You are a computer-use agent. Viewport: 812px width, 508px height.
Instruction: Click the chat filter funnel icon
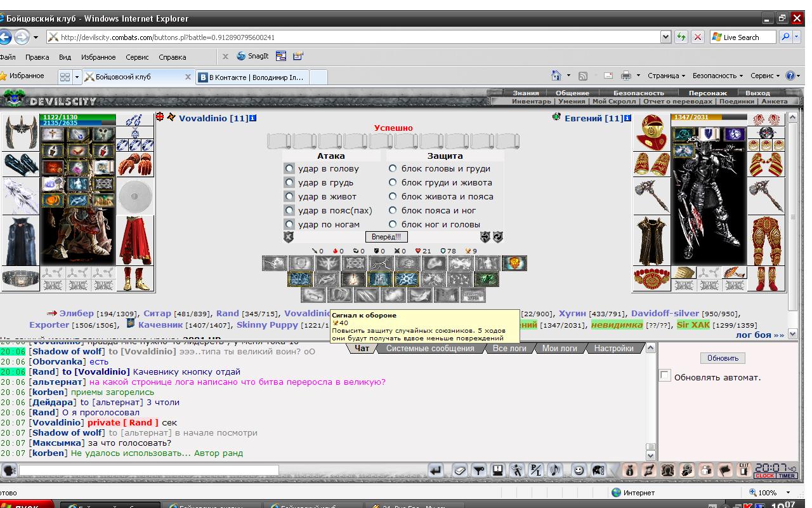[x=480, y=471]
